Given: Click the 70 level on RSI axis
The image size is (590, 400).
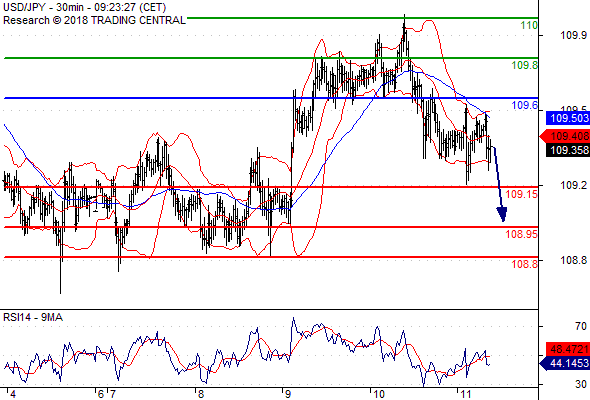Looking at the screenshot, I should point(581,326).
